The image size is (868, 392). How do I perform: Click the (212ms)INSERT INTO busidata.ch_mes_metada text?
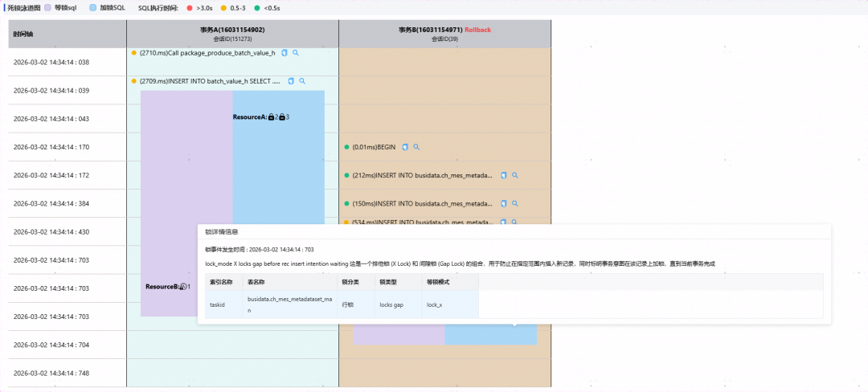tap(423, 175)
